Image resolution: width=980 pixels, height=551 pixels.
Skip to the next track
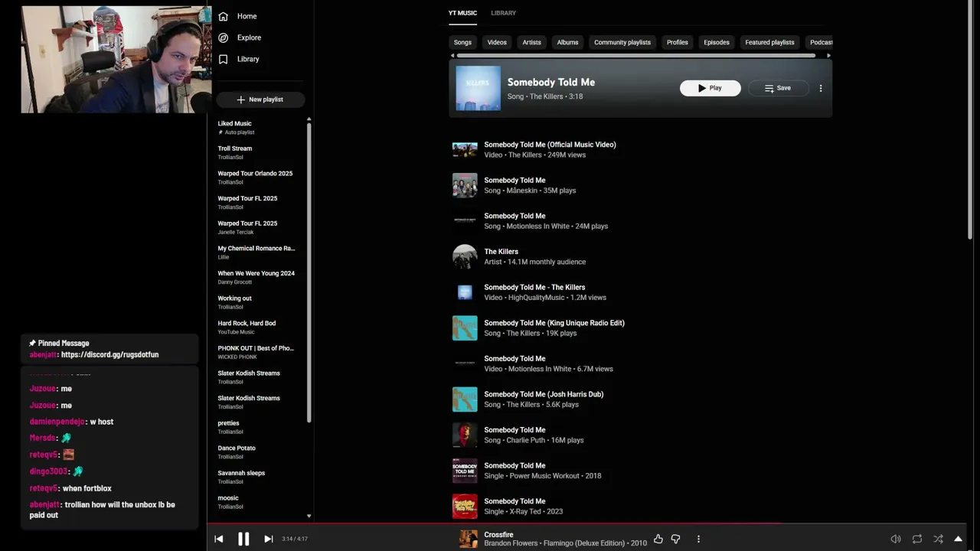[268, 539]
